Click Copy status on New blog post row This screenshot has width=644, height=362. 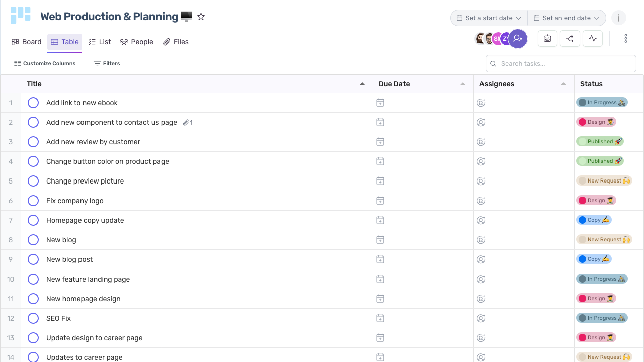pyautogui.click(x=594, y=259)
